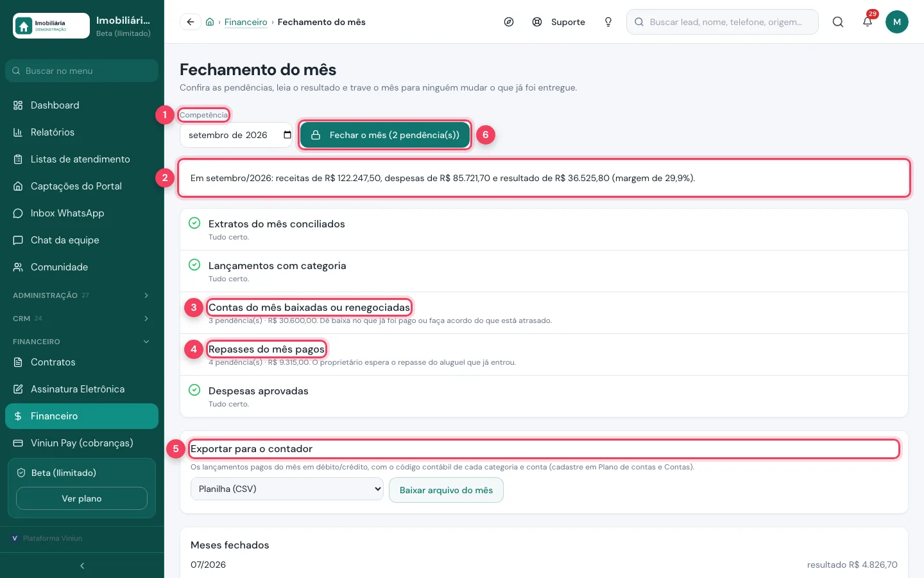This screenshot has height=578, width=924.
Task: Open the compass tour icon
Action: (x=509, y=22)
